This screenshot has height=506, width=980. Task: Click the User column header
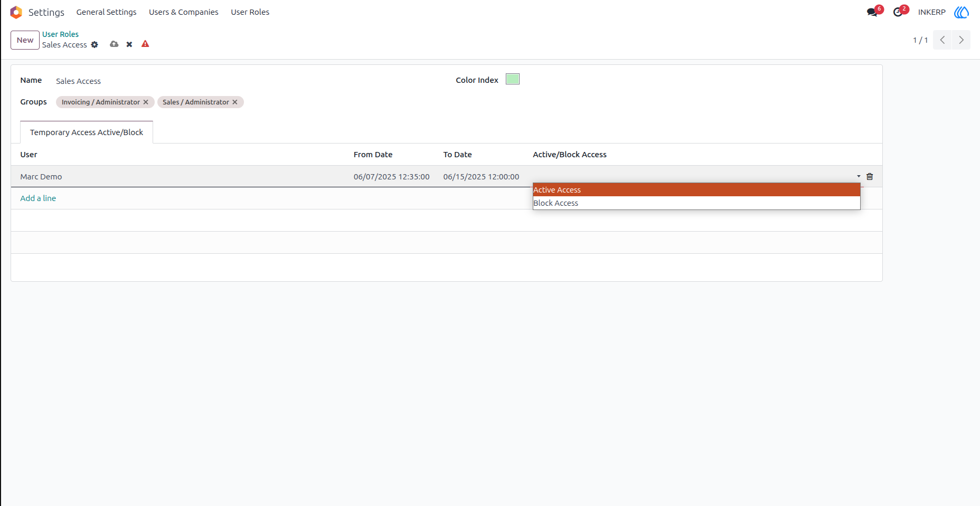click(x=29, y=155)
